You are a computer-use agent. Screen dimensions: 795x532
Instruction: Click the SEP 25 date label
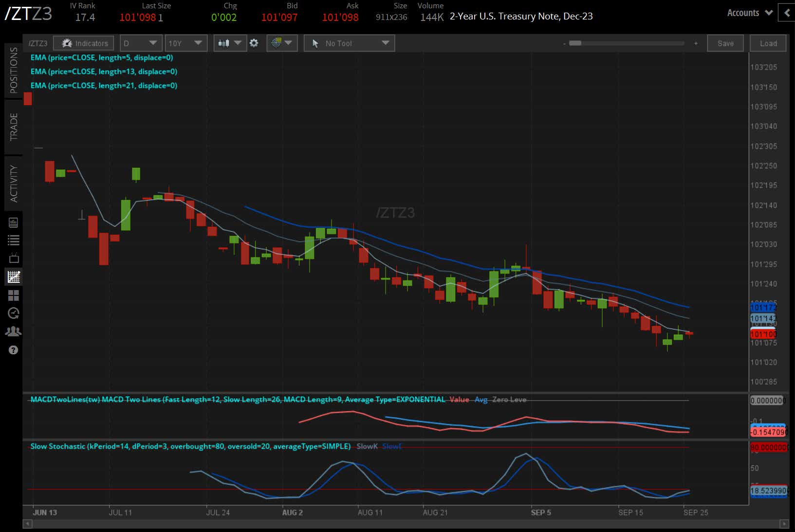click(x=696, y=513)
